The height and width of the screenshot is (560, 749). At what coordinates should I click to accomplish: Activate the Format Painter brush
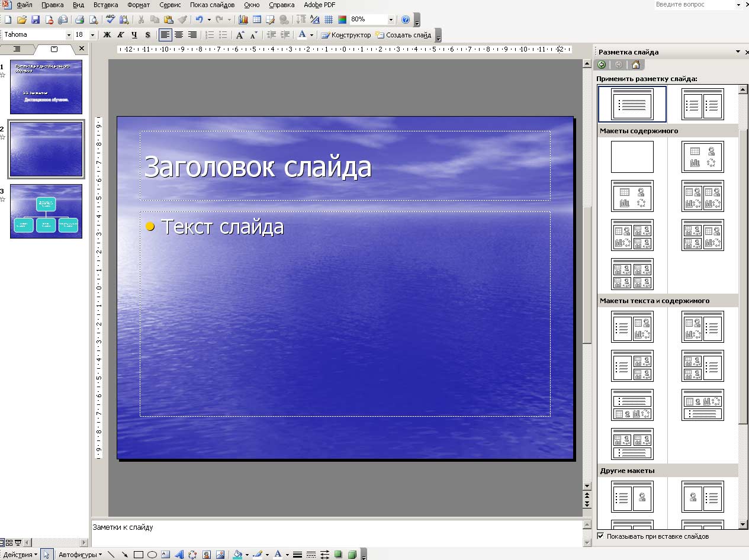coord(182,20)
